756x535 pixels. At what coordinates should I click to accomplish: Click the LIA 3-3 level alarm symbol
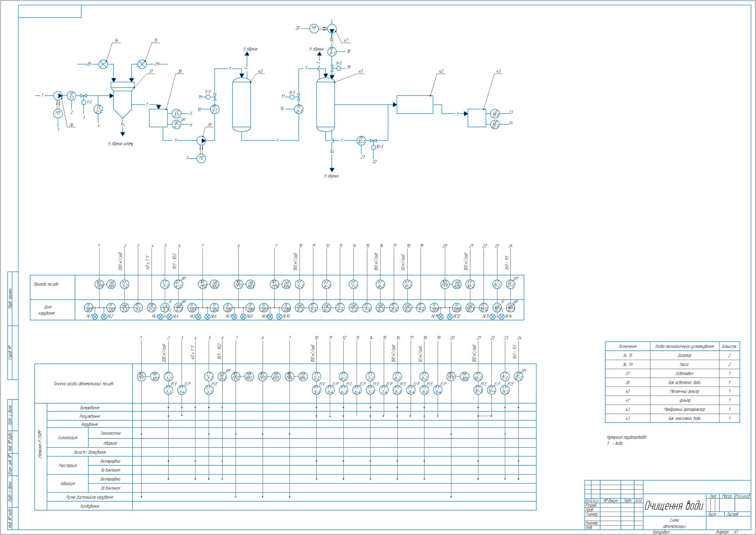point(165,307)
